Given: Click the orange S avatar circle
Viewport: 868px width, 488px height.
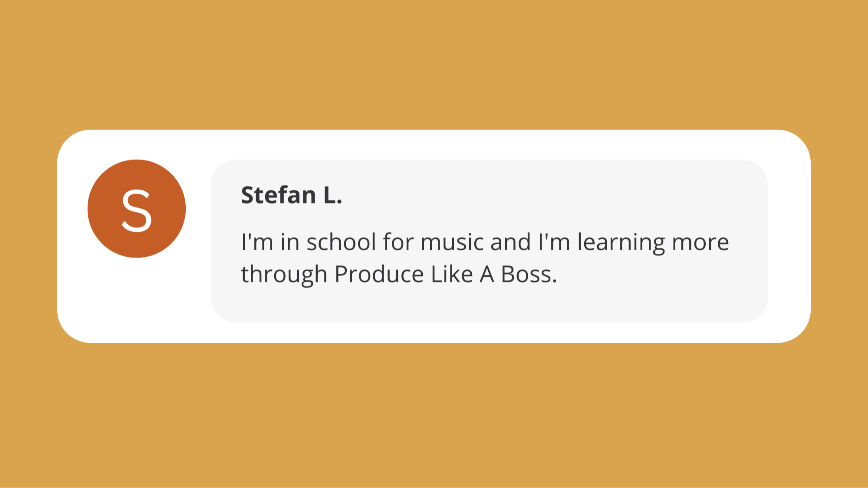Looking at the screenshot, I should (137, 209).
